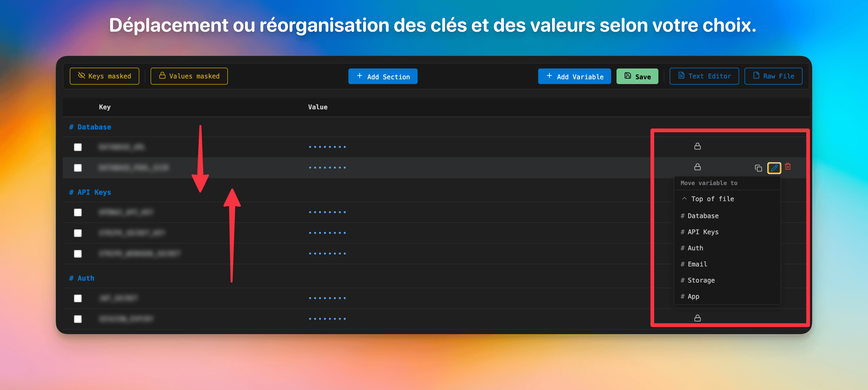Check the checkbox on the first Auth variable
The height and width of the screenshot is (390, 868).
pyautogui.click(x=78, y=298)
